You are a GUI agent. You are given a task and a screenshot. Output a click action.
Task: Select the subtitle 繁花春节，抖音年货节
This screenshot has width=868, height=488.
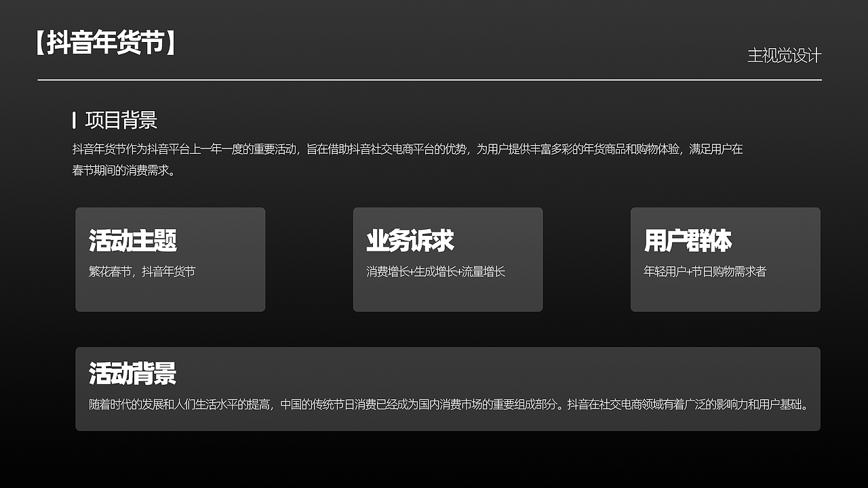click(x=140, y=271)
